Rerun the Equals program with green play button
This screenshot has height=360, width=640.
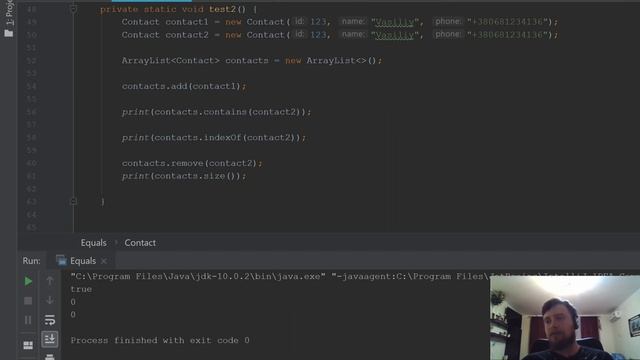click(28, 281)
